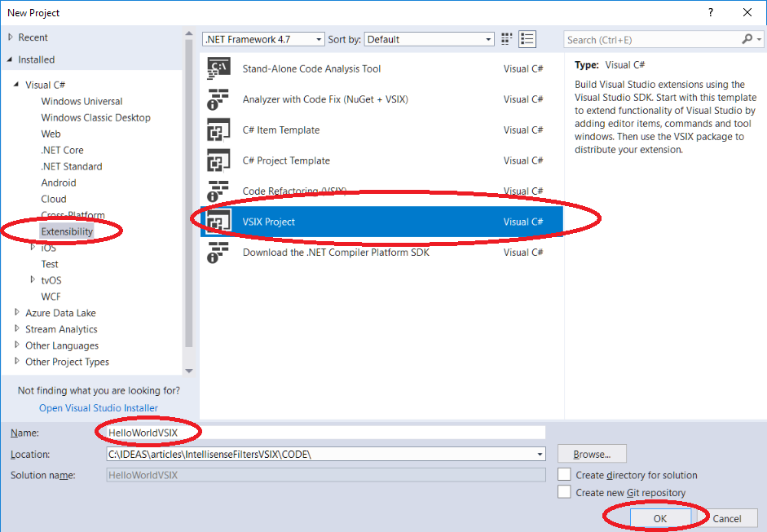
Task: Click the Stand-Alone Code Analysis Tool icon
Action: [x=218, y=68]
